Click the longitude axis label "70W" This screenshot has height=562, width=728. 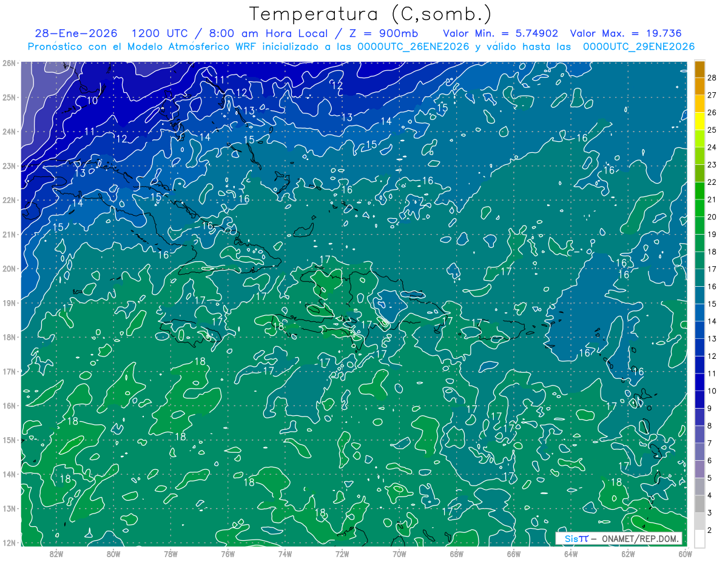click(399, 554)
